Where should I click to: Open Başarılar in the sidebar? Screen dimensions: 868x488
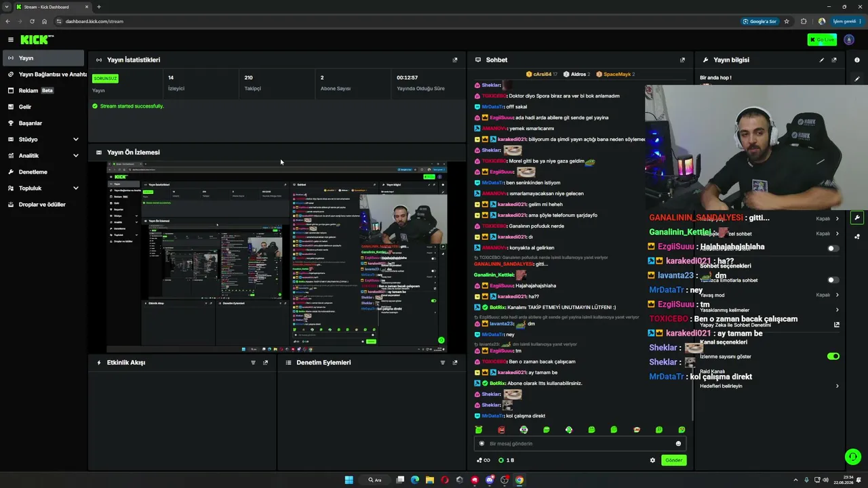pos(44,123)
